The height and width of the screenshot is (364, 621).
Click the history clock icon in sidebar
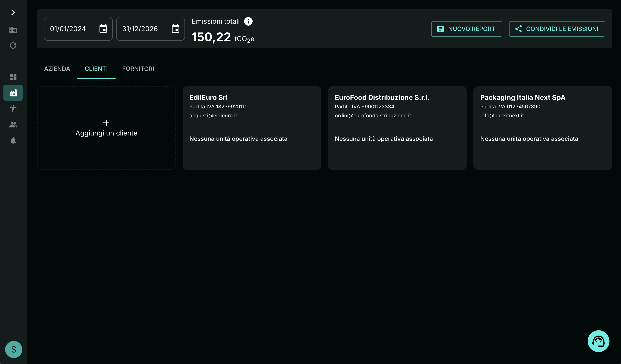coord(13,46)
